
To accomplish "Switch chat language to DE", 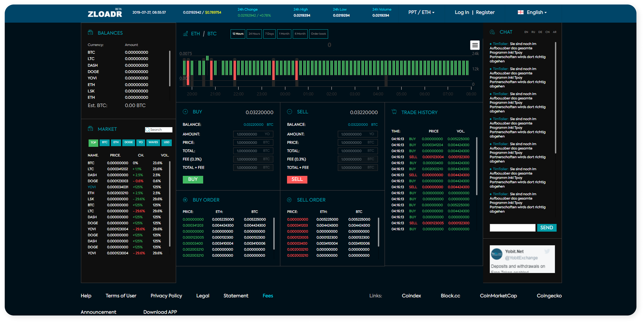I will click(x=540, y=32).
